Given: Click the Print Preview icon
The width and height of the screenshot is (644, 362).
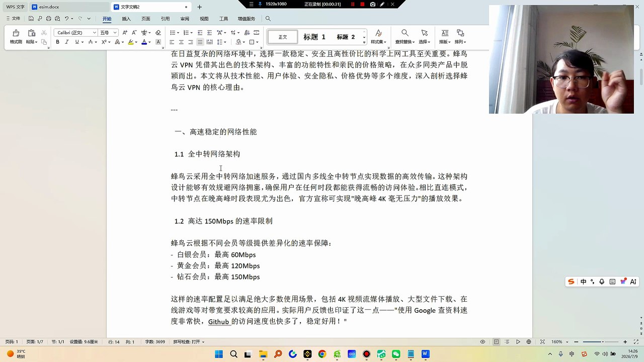Looking at the screenshot, I should (57, 19).
